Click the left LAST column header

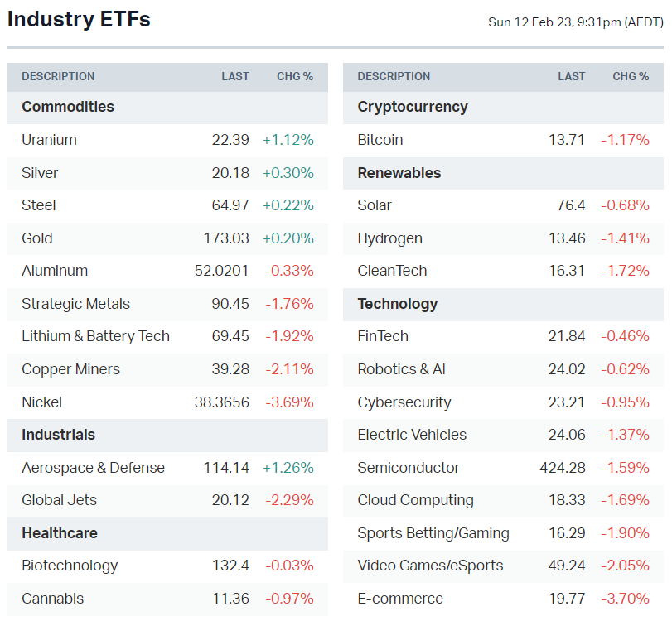pos(235,76)
